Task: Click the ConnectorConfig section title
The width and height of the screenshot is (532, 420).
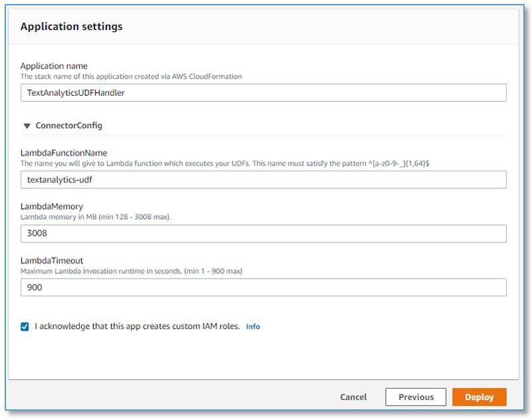Action: click(x=69, y=126)
